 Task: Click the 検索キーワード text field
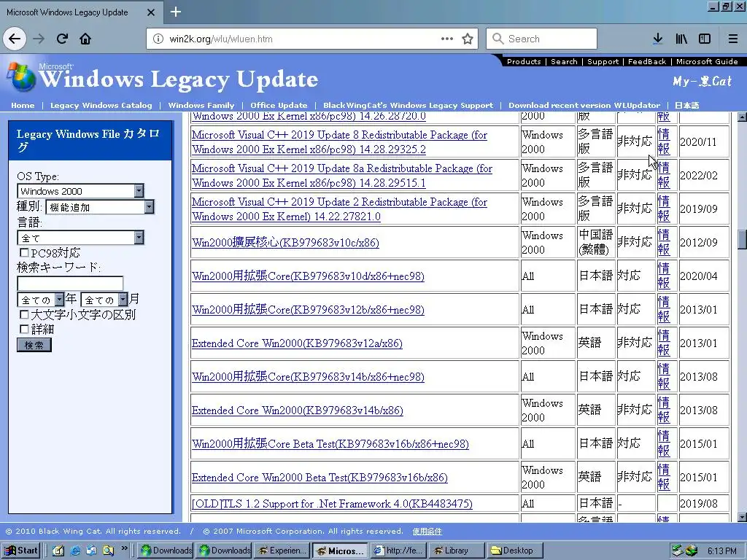[70, 284]
